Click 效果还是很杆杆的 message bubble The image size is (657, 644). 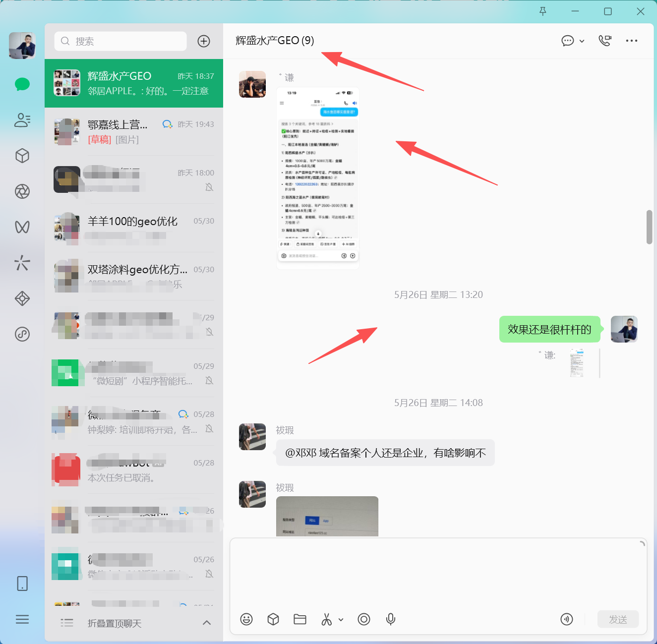pos(549,329)
